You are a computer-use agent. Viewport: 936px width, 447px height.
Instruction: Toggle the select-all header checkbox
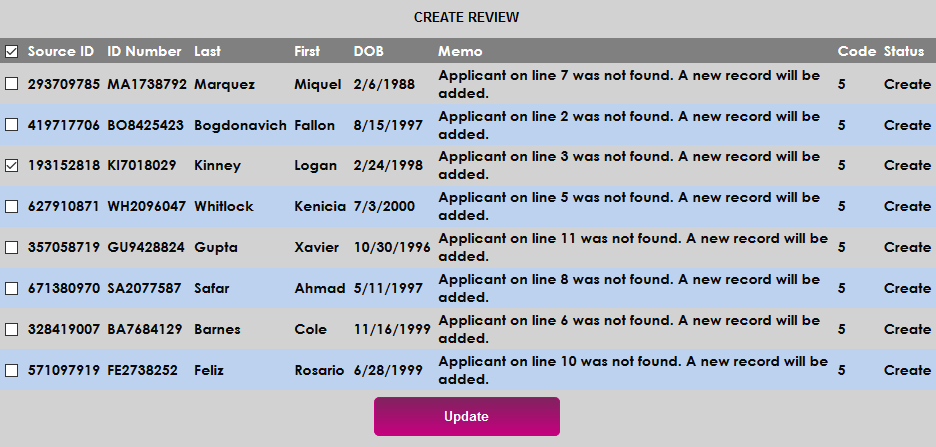[x=11, y=51]
